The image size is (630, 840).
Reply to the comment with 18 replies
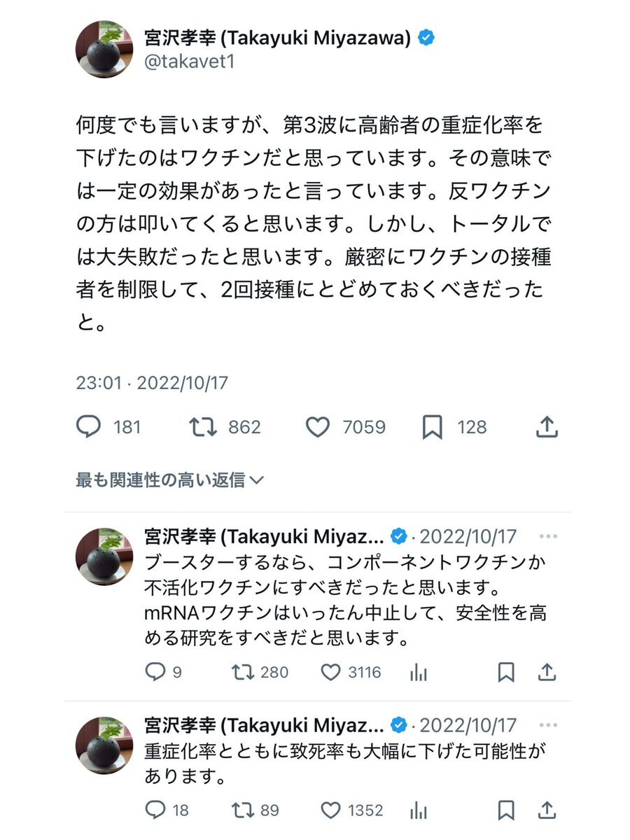pos(155,810)
